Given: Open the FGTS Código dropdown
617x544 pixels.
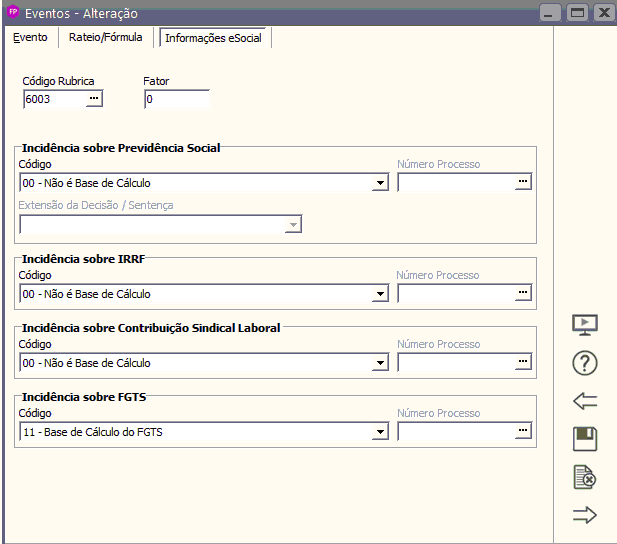Looking at the screenshot, I should coord(380,432).
